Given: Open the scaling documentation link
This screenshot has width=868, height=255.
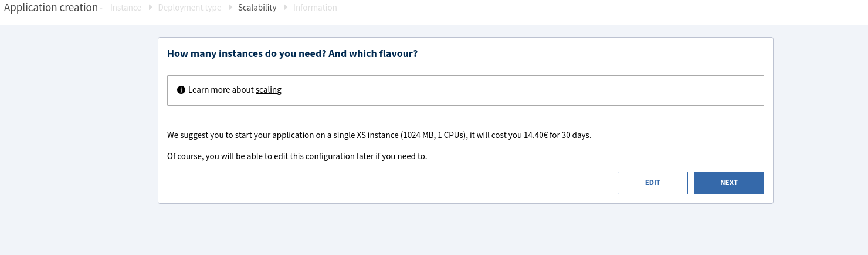Looking at the screenshot, I should click(x=269, y=90).
